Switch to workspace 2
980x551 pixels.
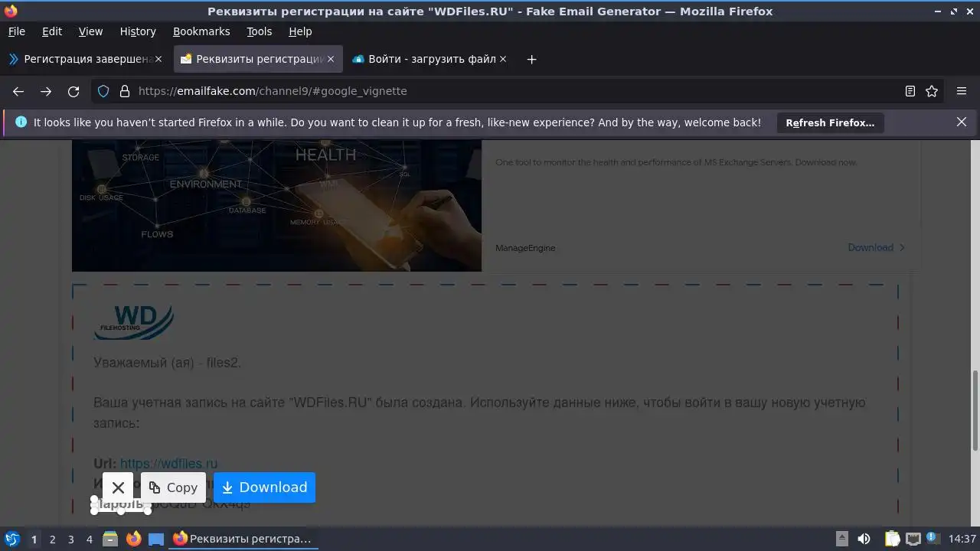pyautogui.click(x=52, y=540)
